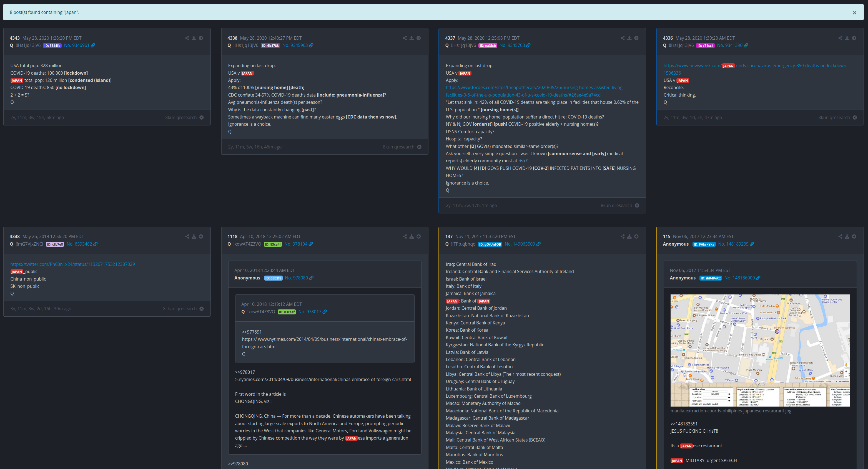Click the share icon on post 3348

[187, 237]
